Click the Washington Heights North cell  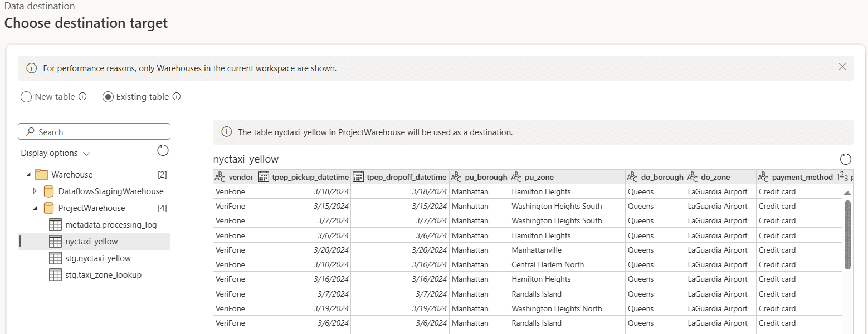click(567, 308)
